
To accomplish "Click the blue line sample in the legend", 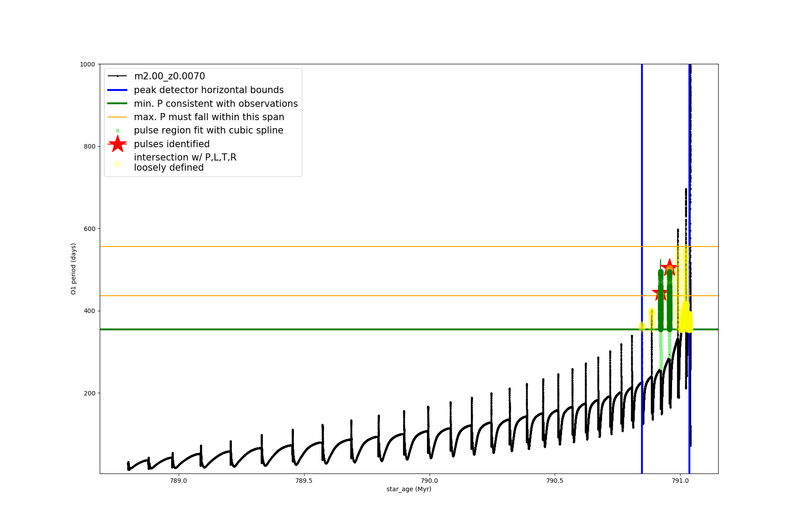I will pos(117,90).
